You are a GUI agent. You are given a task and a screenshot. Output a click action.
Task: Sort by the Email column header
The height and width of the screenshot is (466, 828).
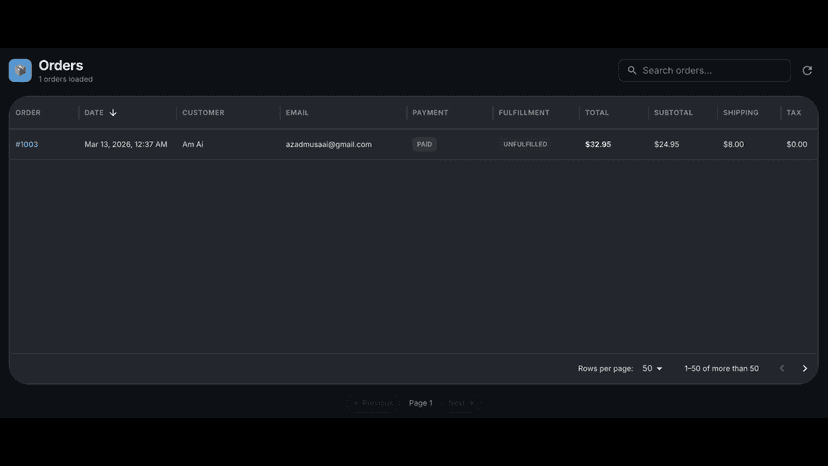click(297, 113)
